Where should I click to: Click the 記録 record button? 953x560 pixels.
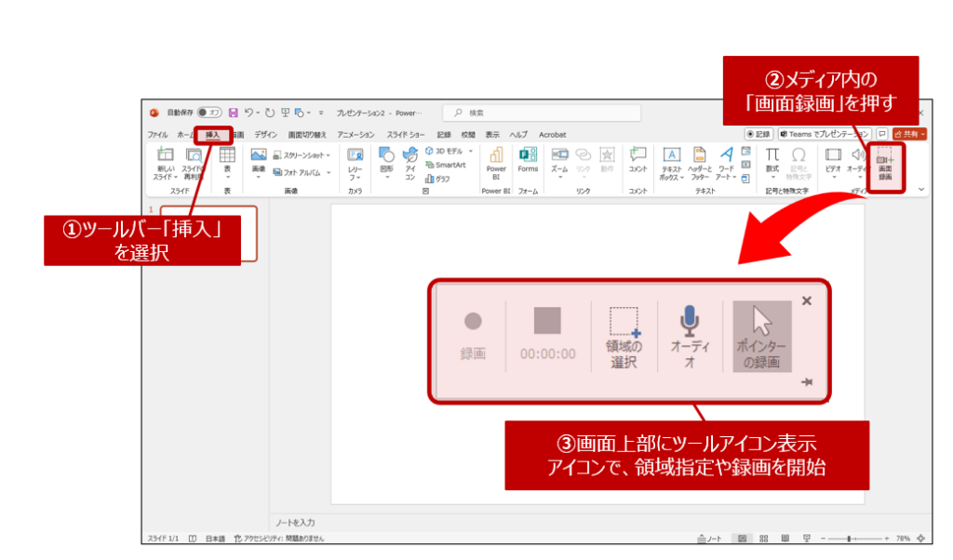[x=758, y=134]
